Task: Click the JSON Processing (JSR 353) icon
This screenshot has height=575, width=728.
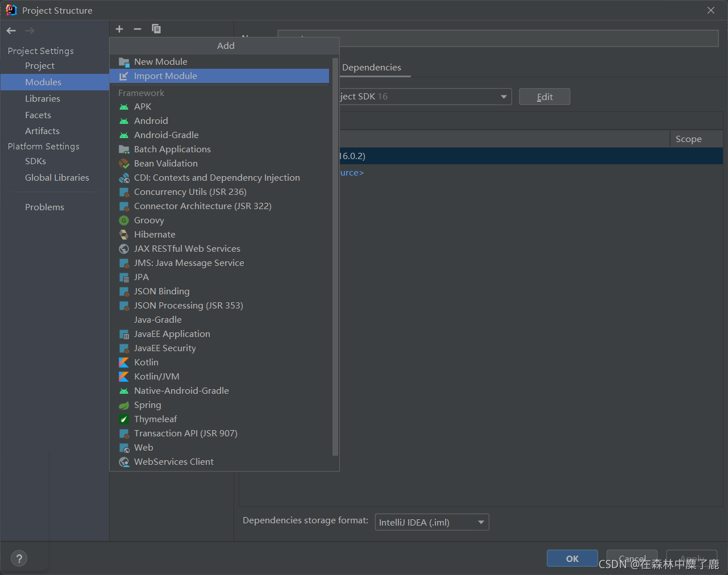Action: coord(124,306)
